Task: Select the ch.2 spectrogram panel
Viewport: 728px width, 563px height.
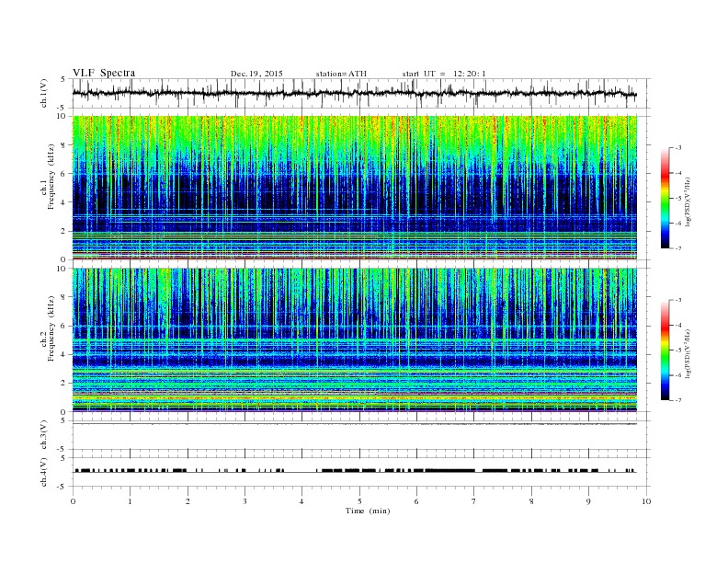Action: [x=361, y=339]
